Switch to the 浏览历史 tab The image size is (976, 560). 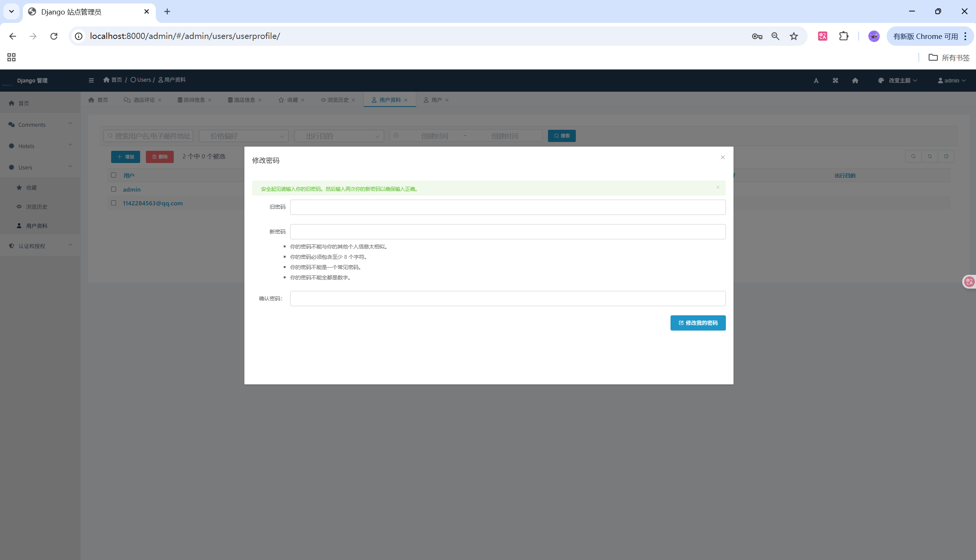pyautogui.click(x=338, y=100)
